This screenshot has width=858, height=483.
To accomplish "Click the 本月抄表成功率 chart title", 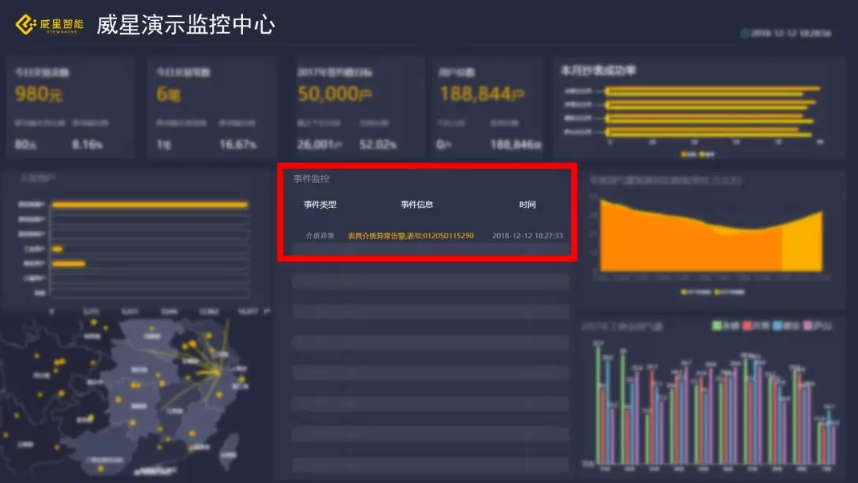I will [x=600, y=70].
